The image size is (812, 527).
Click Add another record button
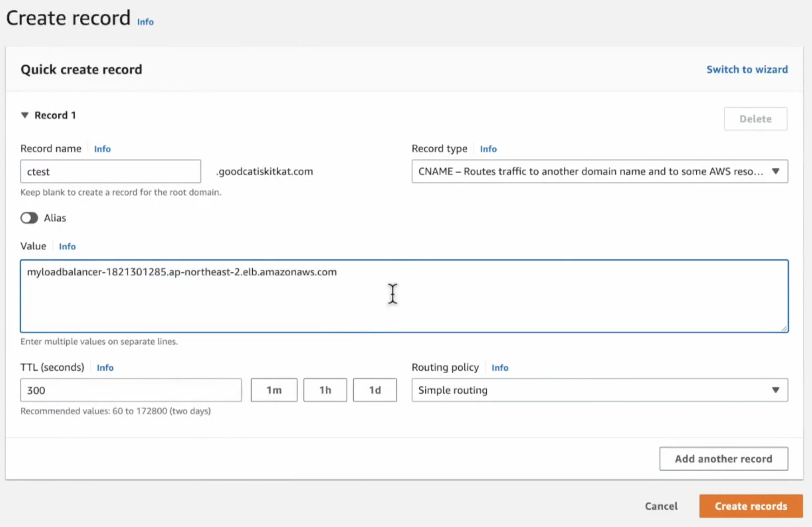[x=723, y=459]
